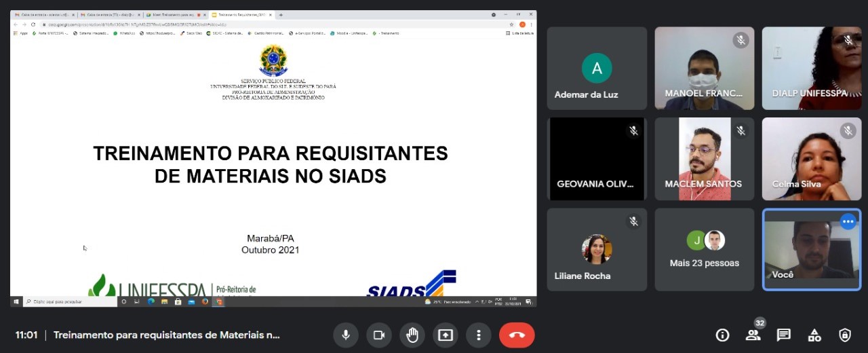Open Chrome icon in shared taskbar
The image size is (868, 353).
(x=219, y=301)
